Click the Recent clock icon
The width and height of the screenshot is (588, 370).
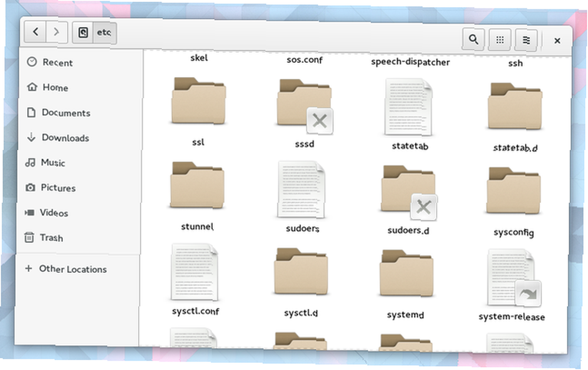[32, 62]
